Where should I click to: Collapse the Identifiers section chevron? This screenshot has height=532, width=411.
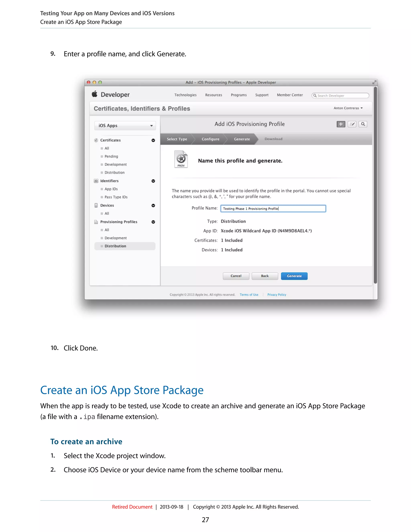153,181
